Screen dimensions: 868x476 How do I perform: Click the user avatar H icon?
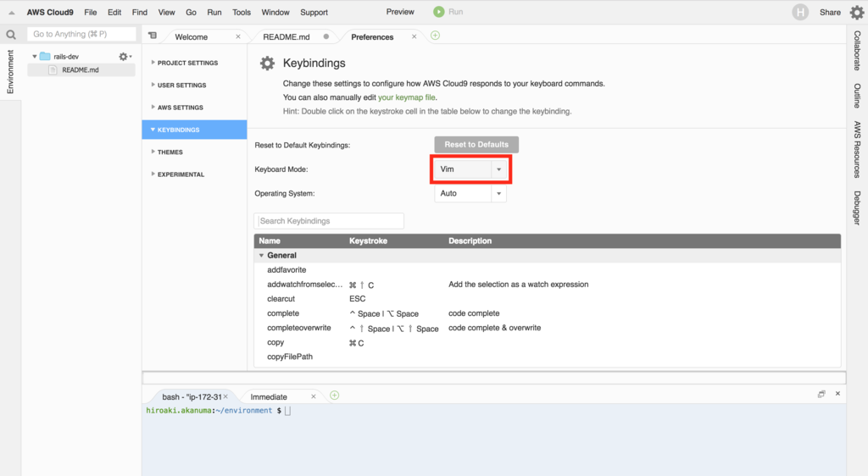coord(800,12)
